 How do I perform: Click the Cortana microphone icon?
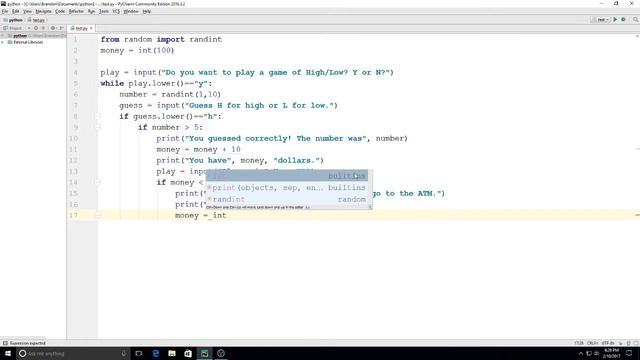(x=124, y=353)
